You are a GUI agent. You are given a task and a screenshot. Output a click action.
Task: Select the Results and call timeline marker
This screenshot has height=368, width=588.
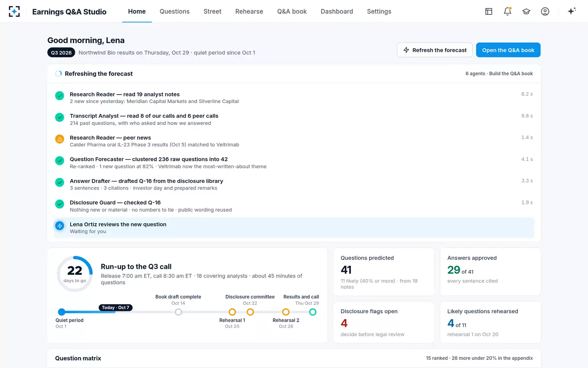pyautogui.click(x=313, y=312)
